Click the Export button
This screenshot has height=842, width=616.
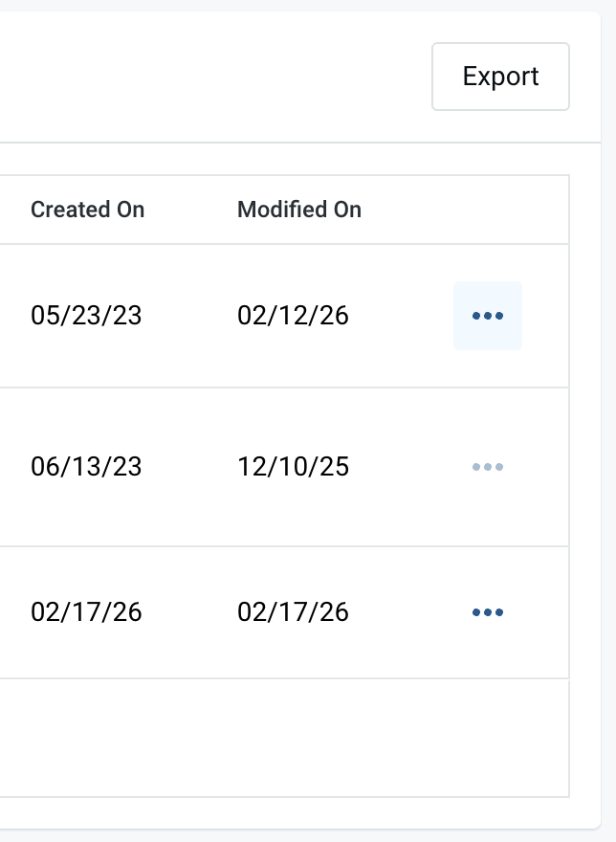click(500, 77)
